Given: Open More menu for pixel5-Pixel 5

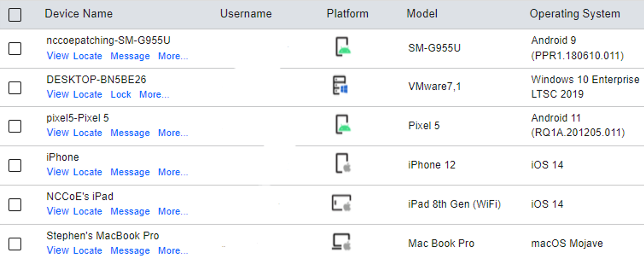Looking at the screenshot, I should click(x=173, y=133).
